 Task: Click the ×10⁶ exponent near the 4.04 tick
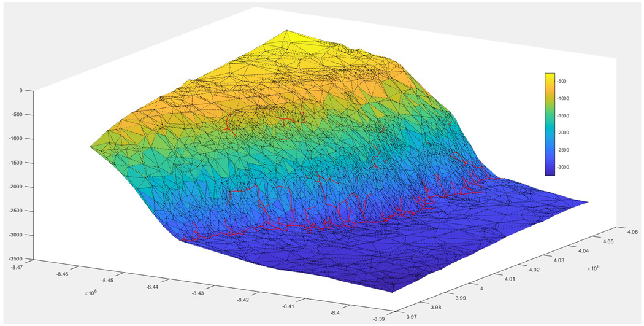[593, 268]
